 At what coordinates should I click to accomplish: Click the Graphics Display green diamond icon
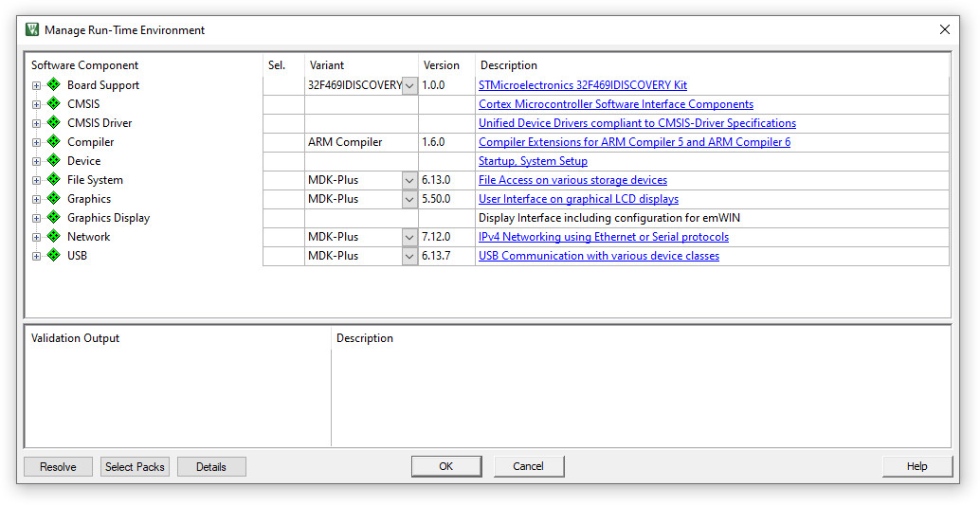click(x=54, y=218)
